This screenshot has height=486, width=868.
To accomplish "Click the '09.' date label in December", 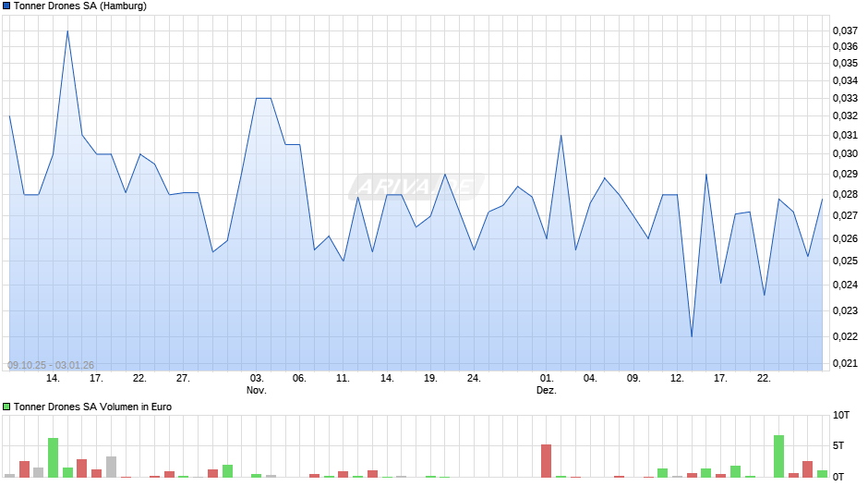I will (x=633, y=379).
